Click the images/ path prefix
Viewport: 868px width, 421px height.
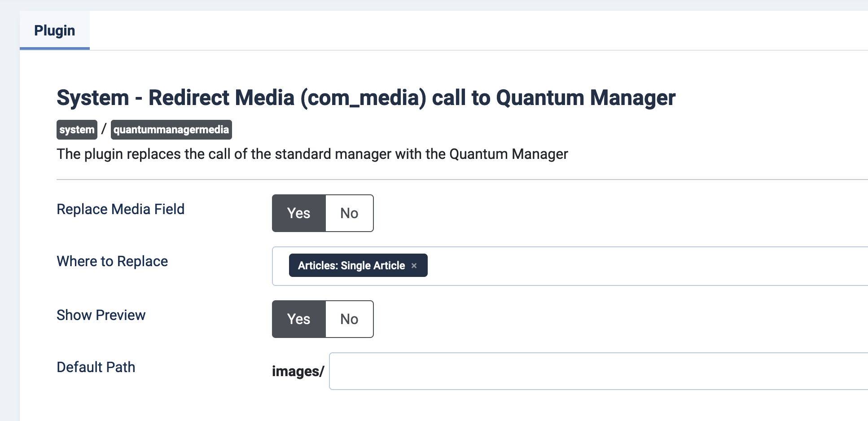pyautogui.click(x=298, y=371)
